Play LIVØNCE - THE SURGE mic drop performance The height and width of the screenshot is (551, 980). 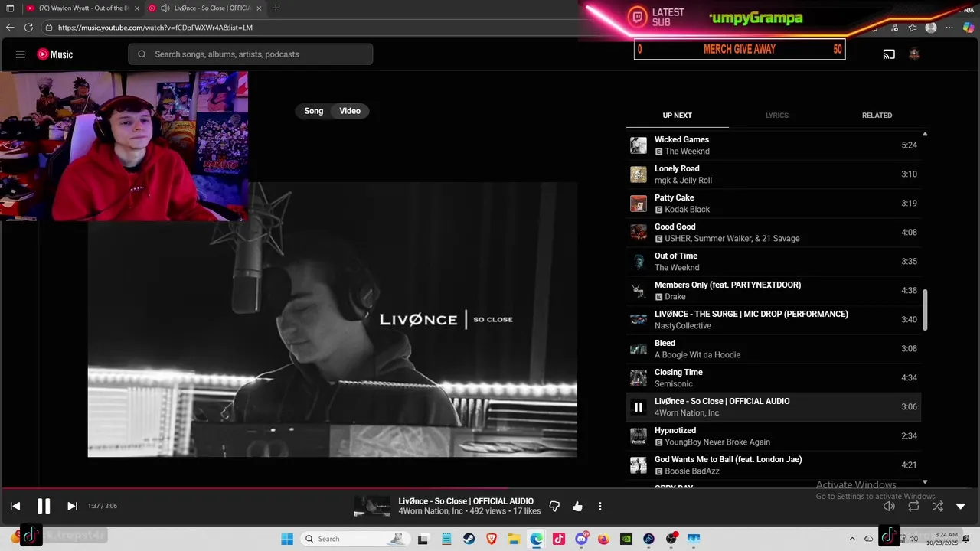(x=773, y=319)
